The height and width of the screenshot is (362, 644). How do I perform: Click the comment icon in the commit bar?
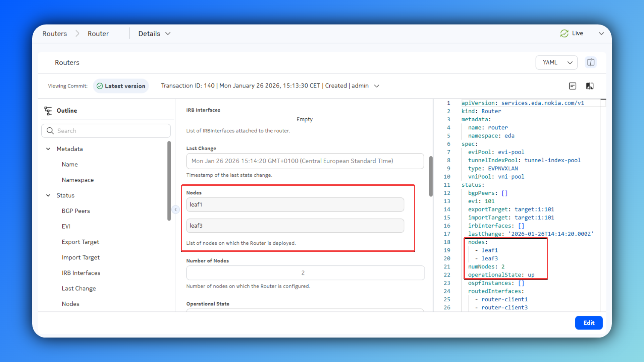pos(573,86)
